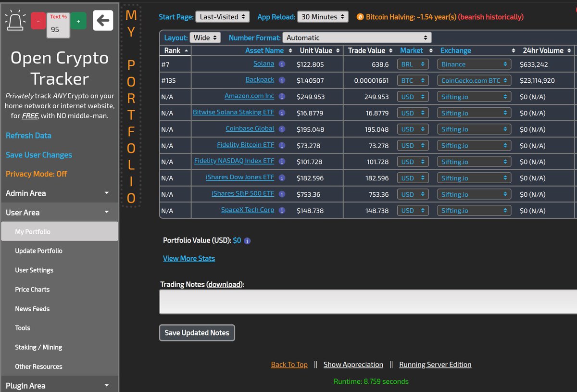Image resolution: width=577 pixels, height=392 pixels.
Task: Sort table by Exchange column header
Action: [456, 51]
